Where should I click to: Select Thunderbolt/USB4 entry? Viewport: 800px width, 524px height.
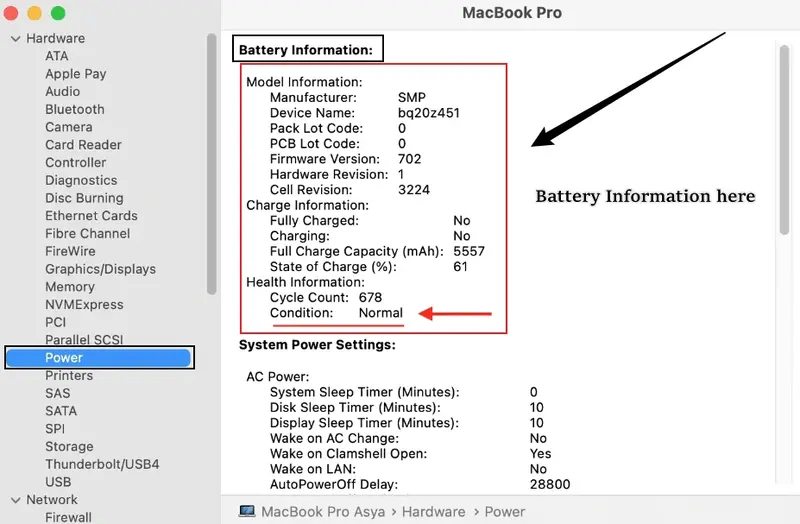[x=102, y=464]
